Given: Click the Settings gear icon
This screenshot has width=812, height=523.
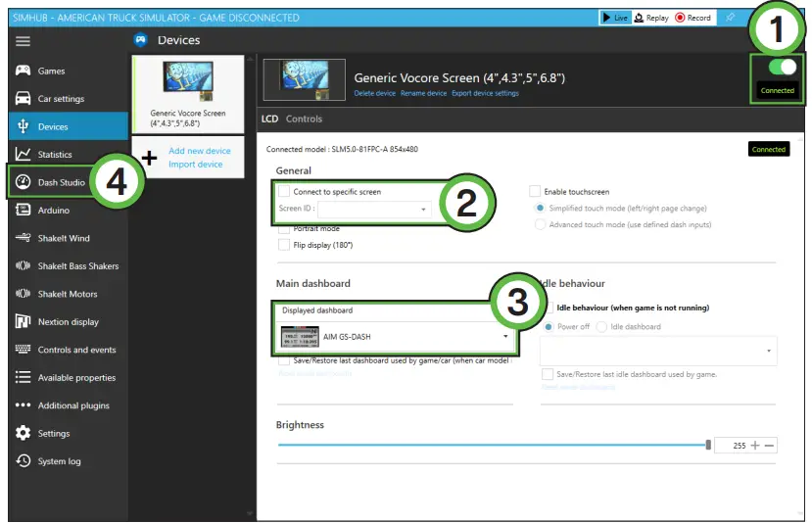Looking at the screenshot, I should (23, 433).
